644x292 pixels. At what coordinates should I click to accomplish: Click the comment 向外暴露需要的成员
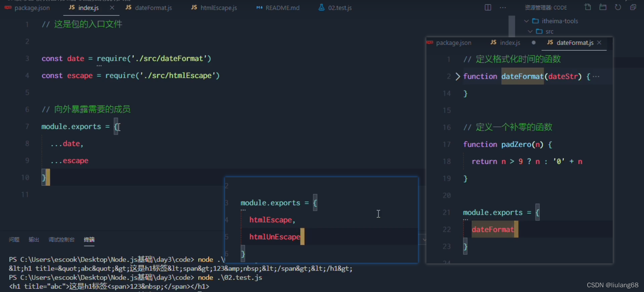click(86, 109)
